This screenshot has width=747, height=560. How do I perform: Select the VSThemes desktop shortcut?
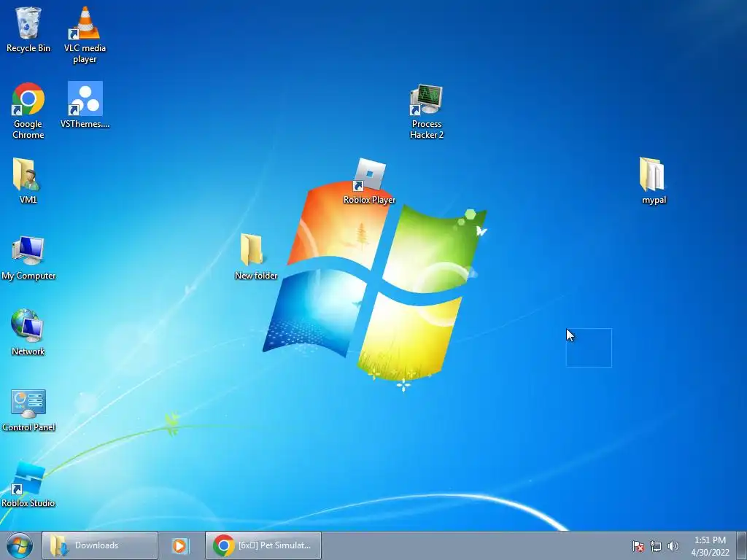click(x=85, y=105)
